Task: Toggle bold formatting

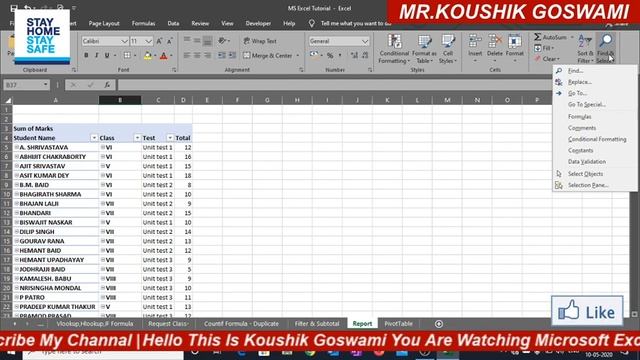Action: (86, 56)
